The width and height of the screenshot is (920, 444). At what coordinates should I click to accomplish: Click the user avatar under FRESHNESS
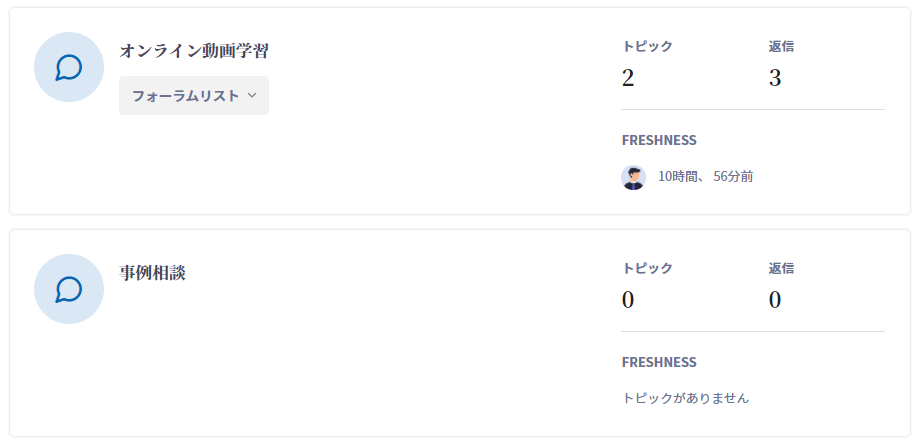(x=633, y=177)
